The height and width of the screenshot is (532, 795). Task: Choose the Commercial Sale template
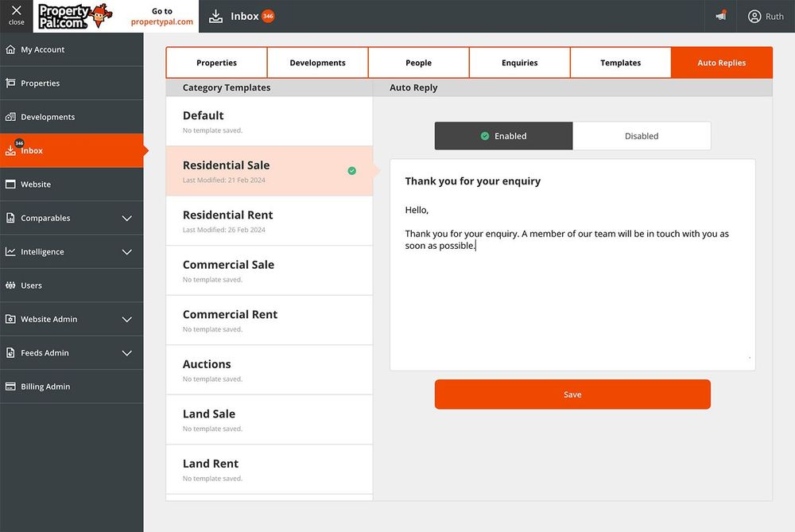270,270
